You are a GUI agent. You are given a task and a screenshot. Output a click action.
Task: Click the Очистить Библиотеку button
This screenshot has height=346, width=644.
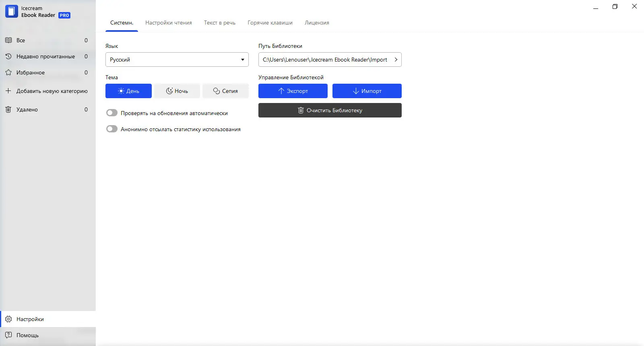pyautogui.click(x=330, y=110)
